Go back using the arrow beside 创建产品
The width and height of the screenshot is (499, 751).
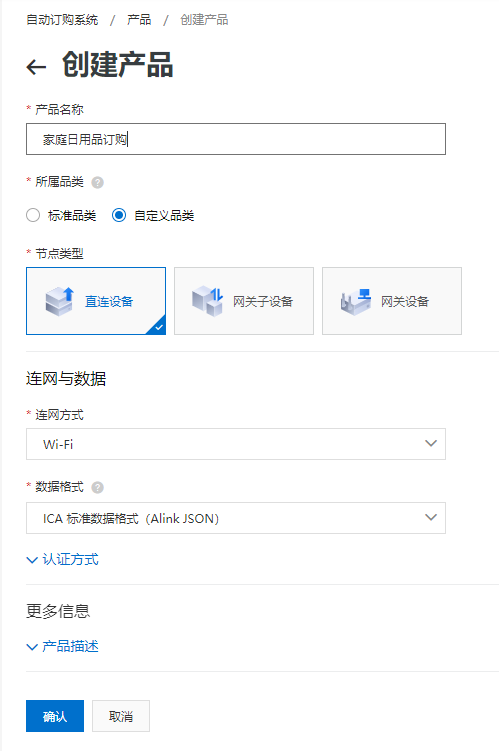(36, 67)
